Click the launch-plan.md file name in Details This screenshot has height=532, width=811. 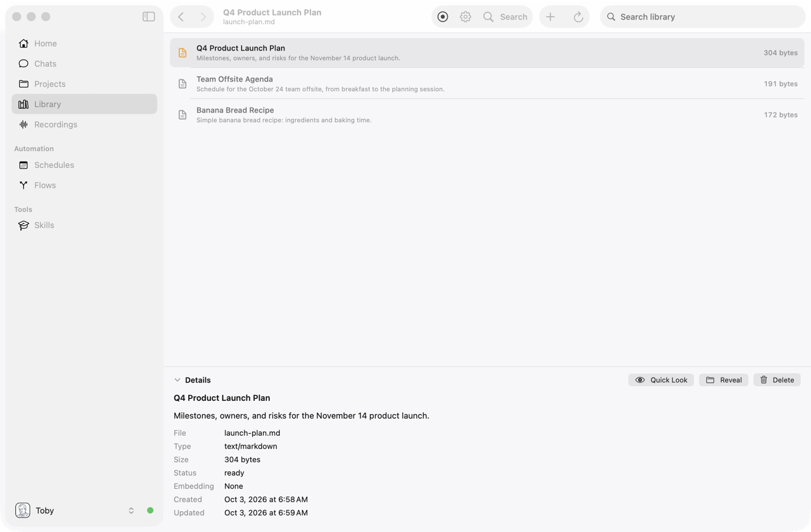(x=252, y=433)
